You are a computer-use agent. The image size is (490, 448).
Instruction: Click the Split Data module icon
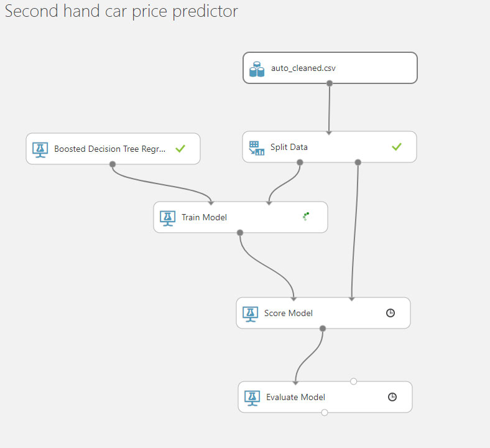(x=257, y=148)
